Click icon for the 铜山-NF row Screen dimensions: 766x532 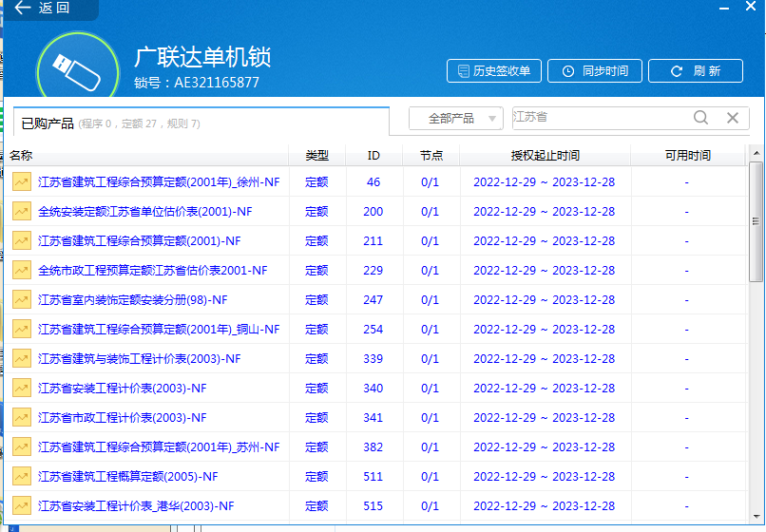pos(22,329)
